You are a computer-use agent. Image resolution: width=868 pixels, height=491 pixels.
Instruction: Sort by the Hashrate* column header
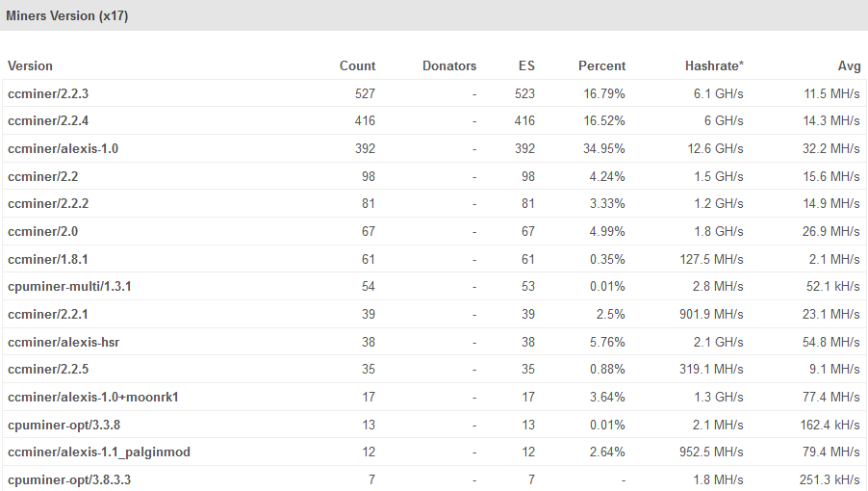click(x=714, y=66)
